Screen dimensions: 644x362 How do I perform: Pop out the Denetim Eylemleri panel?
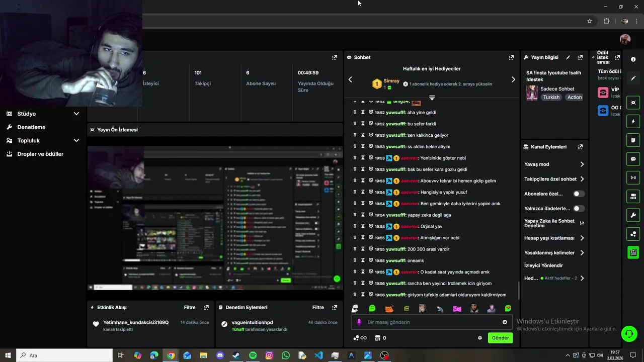pos(335,307)
